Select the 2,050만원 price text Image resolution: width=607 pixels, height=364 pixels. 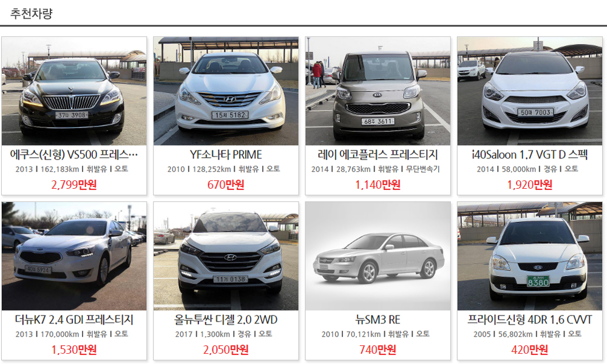[226, 349]
